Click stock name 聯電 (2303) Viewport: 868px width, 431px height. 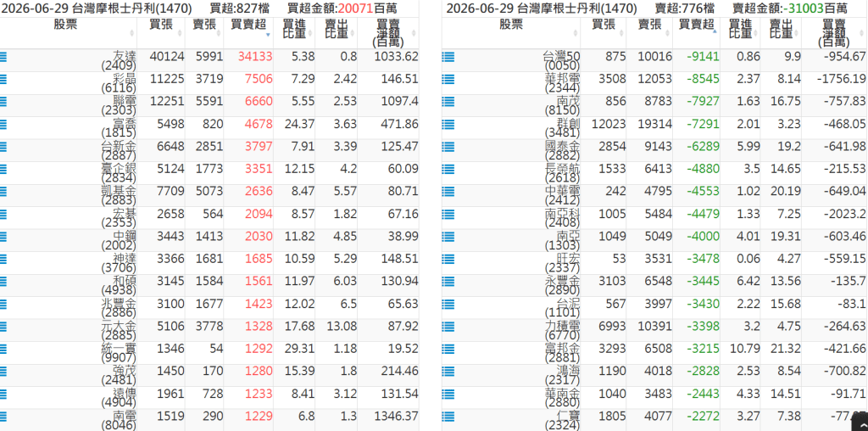[x=119, y=106]
